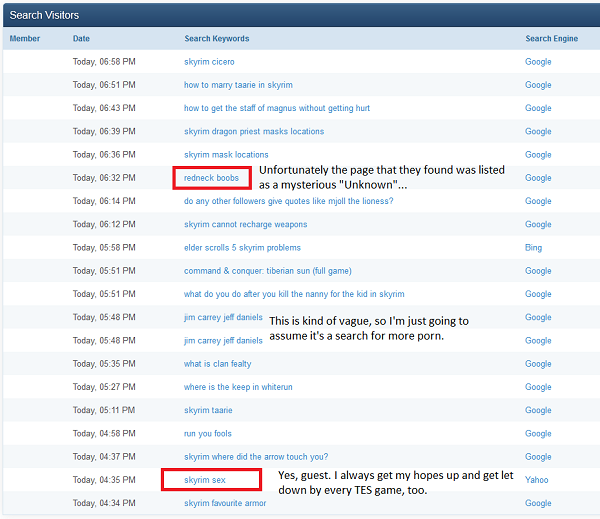Click the Bing search engine link
Screen dimensions: 600x519
click(534, 248)
